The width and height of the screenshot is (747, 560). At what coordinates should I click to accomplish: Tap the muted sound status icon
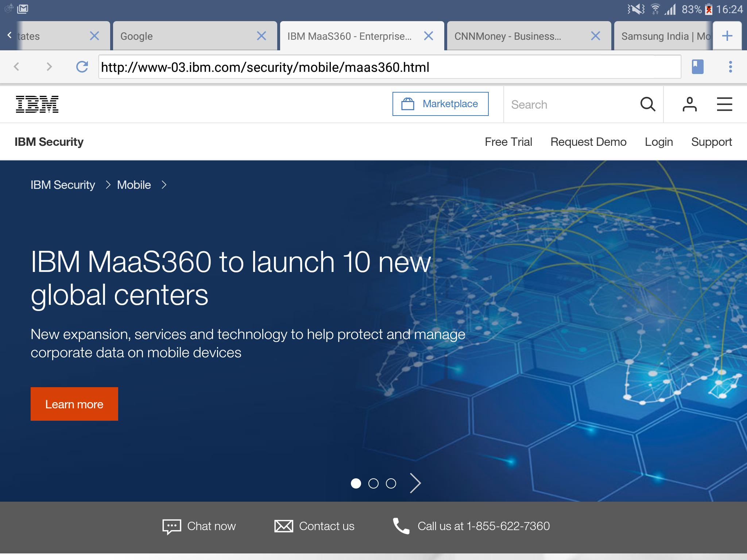tap(636, 9)
